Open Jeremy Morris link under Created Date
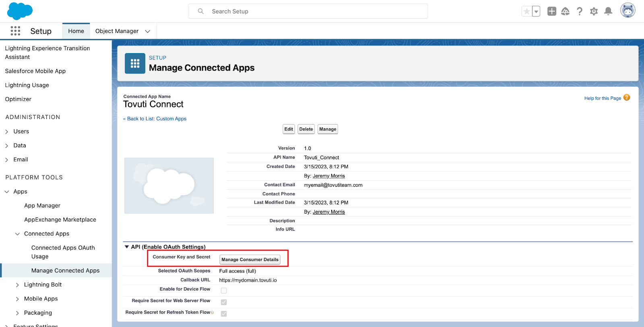This screenshot has height=327, width=644. click(x=328, y=176)
